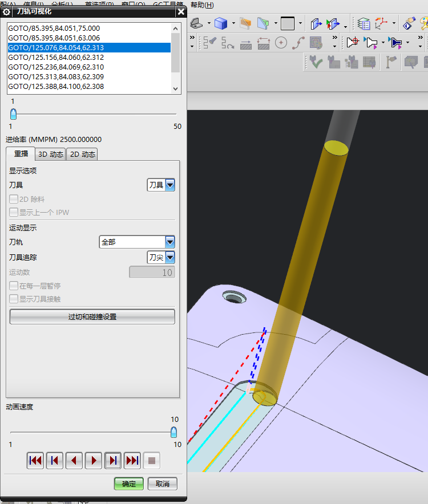Click the blue-green edit section icon
428x504 pixels.
coord(263,23)
